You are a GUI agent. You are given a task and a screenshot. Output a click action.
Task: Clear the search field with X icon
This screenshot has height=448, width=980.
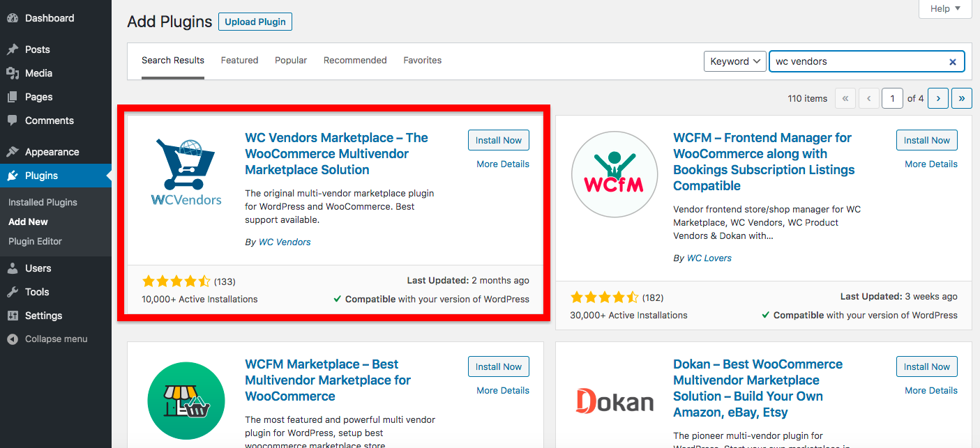tap(953, 62)
